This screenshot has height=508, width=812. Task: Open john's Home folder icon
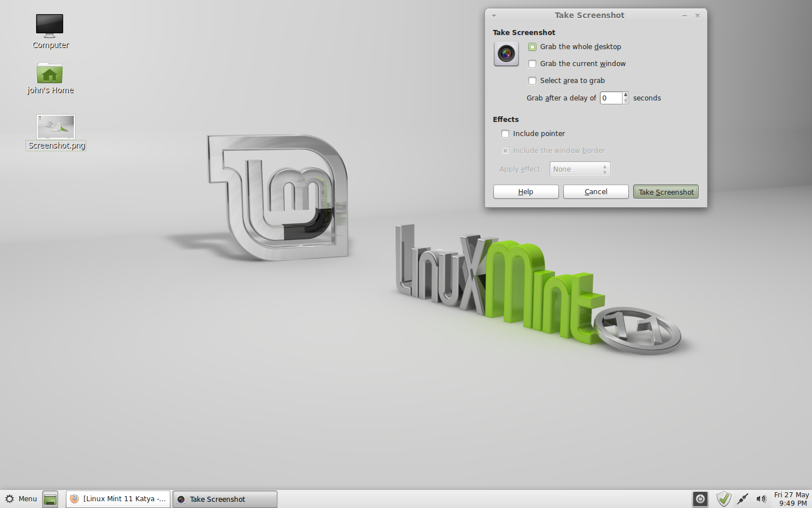click(50, 73)
